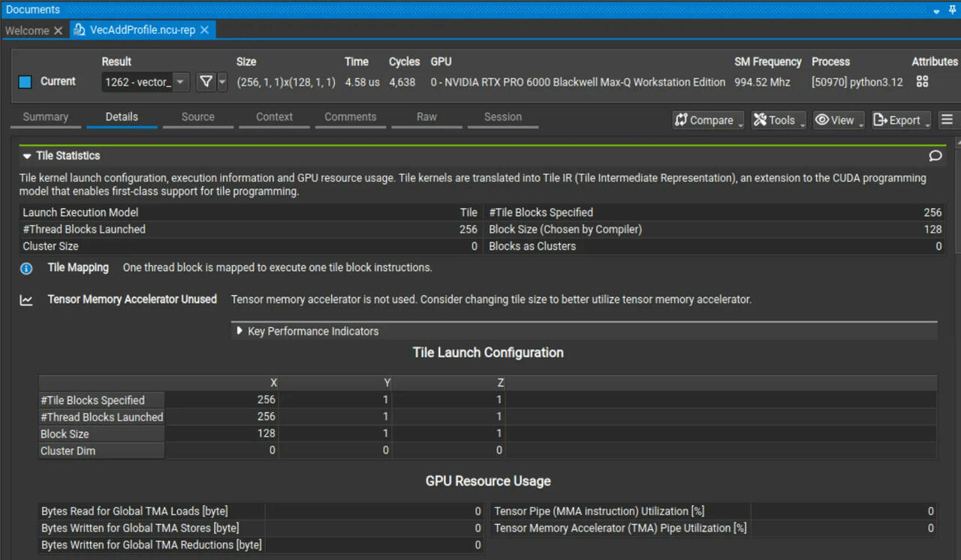Expand Key Performance Indicators section
Image resolution: width=961 pixels, height=560 pixels.
[240, 331]
